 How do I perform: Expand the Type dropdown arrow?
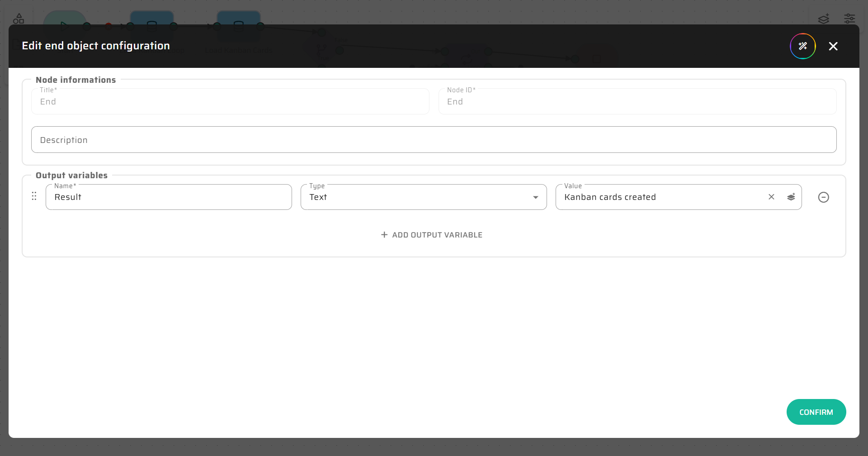535,197
